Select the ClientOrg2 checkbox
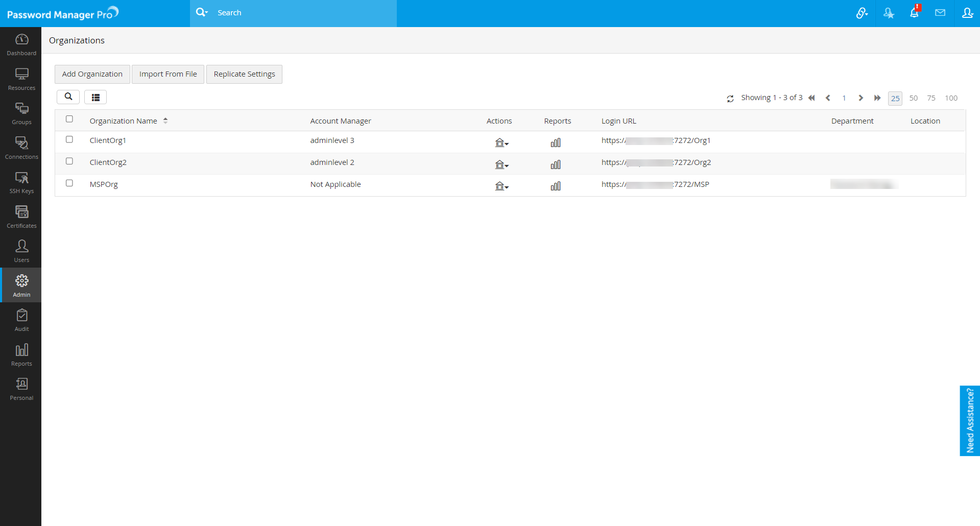Screen dimensions: 980x526 click(69, 161)
